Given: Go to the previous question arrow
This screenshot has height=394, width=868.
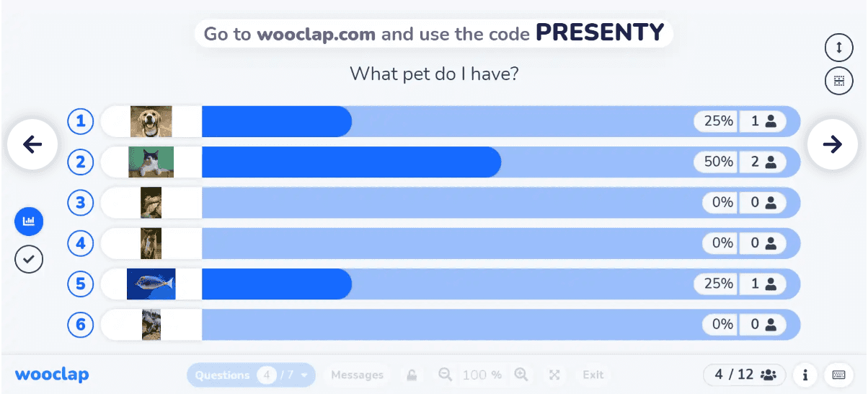Looking at the screenshot, I should click(32, 144).
